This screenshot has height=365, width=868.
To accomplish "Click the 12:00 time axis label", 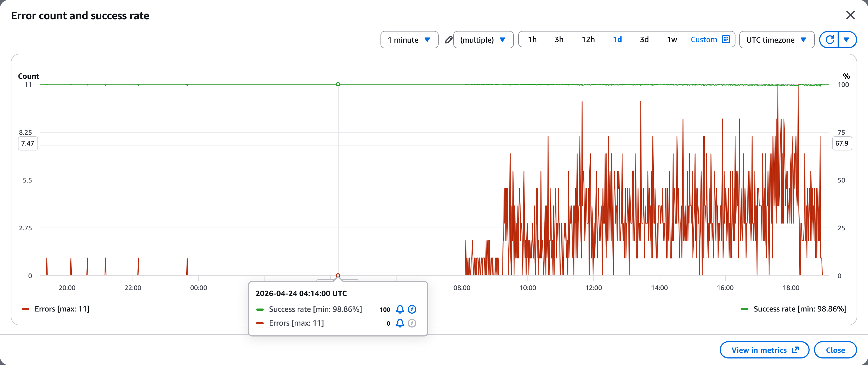I will point(593,288).
